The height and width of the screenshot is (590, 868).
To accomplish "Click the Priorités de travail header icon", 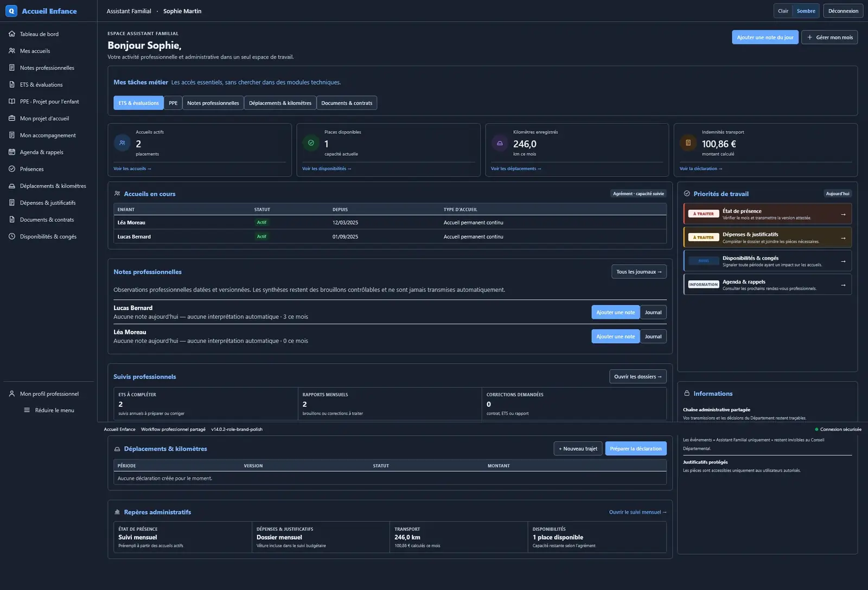I will 687,194.
